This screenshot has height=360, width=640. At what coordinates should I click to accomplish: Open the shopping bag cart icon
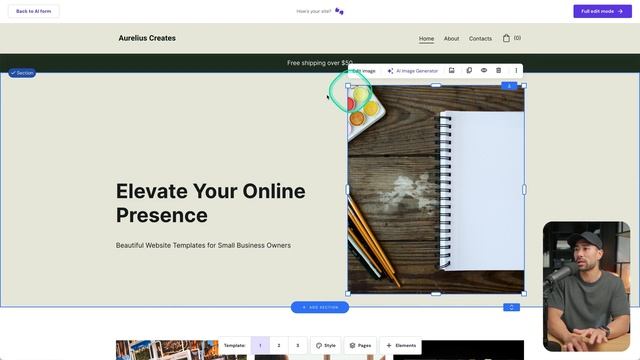click(x=506, y=38)
